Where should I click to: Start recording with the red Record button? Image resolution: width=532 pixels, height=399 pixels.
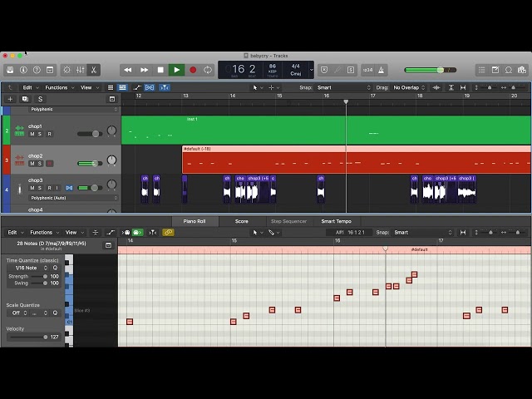point(193,70)
